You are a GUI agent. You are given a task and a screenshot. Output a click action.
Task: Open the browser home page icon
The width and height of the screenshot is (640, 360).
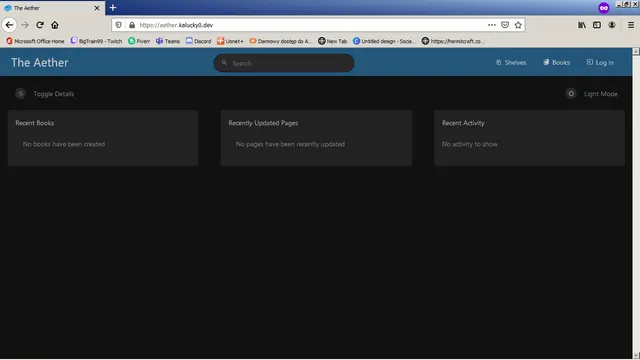55,25
